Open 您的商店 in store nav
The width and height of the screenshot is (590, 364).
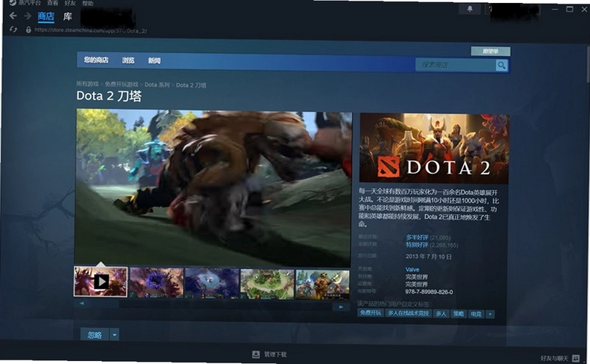[x=96, y=60]
